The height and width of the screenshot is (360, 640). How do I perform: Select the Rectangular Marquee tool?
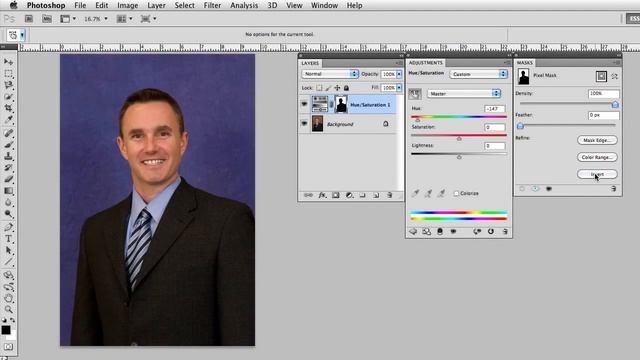coord(8,74)
